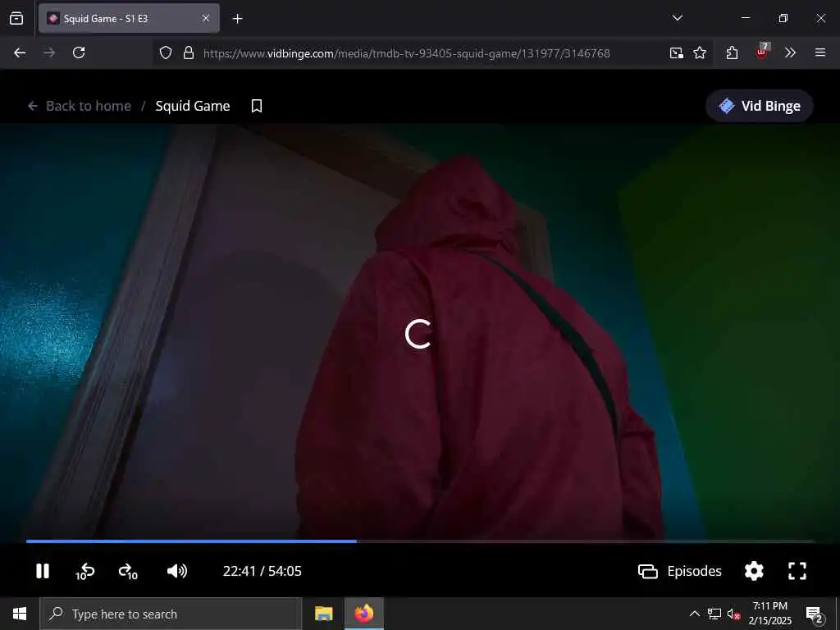
Task: Show site security lock info
Action: tap(188, 52)
